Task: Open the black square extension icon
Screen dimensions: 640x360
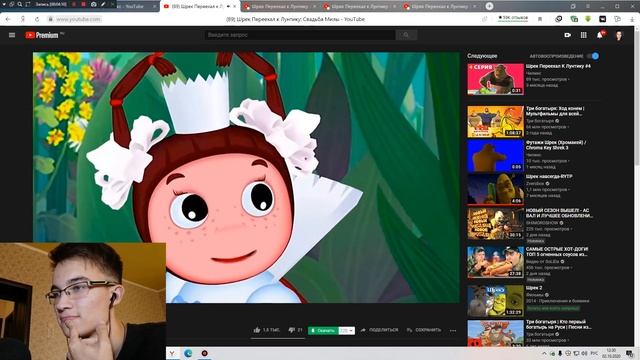Action: point(602,19)
